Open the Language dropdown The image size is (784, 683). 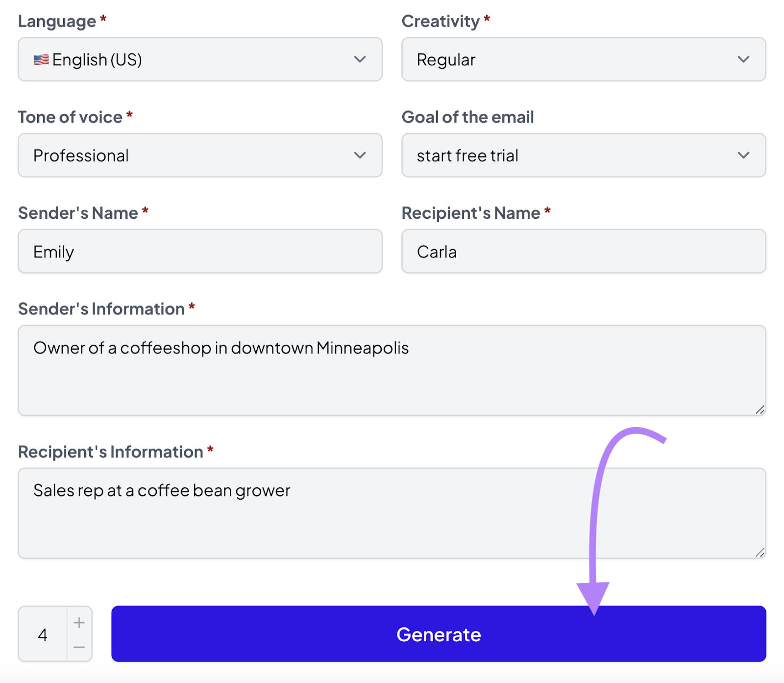click(x=199, y=59)
